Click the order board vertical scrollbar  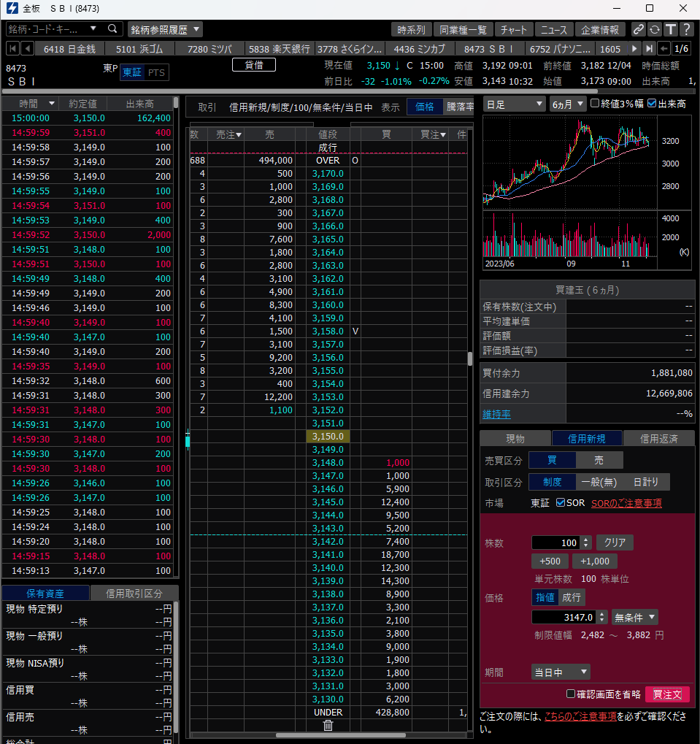(x=470, y=358)
